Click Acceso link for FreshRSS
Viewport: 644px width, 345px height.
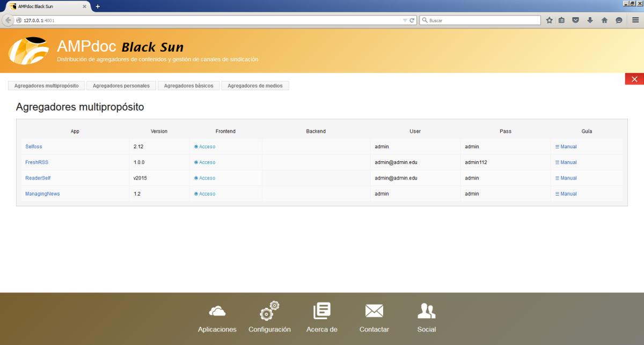(x=207, y=162)
